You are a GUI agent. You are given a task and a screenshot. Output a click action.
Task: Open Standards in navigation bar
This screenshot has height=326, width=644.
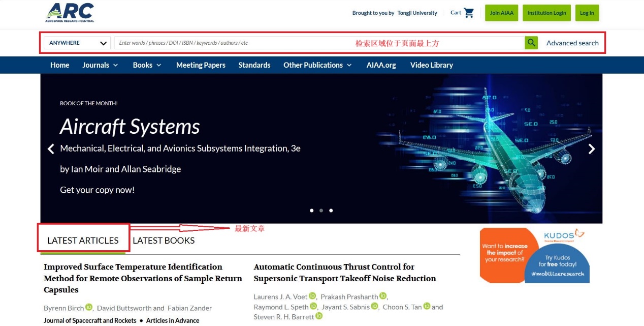coord(254,65)
